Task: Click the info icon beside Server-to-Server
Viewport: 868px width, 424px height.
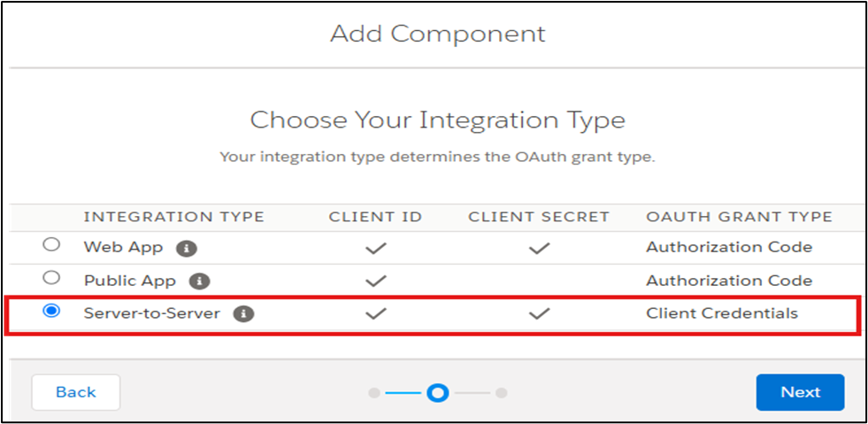Action: [243, 314]
